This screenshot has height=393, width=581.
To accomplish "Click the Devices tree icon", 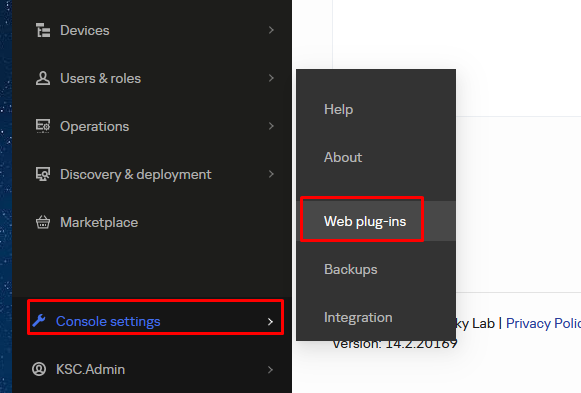I will [43, 30].
